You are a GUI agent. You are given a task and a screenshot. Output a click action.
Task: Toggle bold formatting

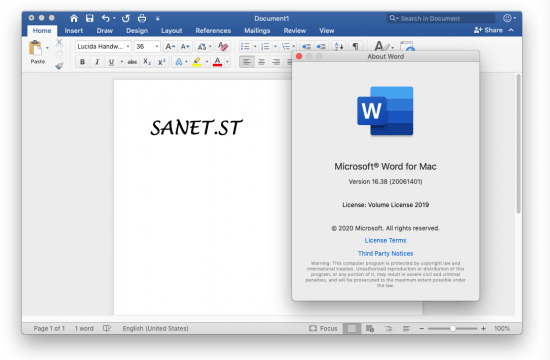point(82,62)
